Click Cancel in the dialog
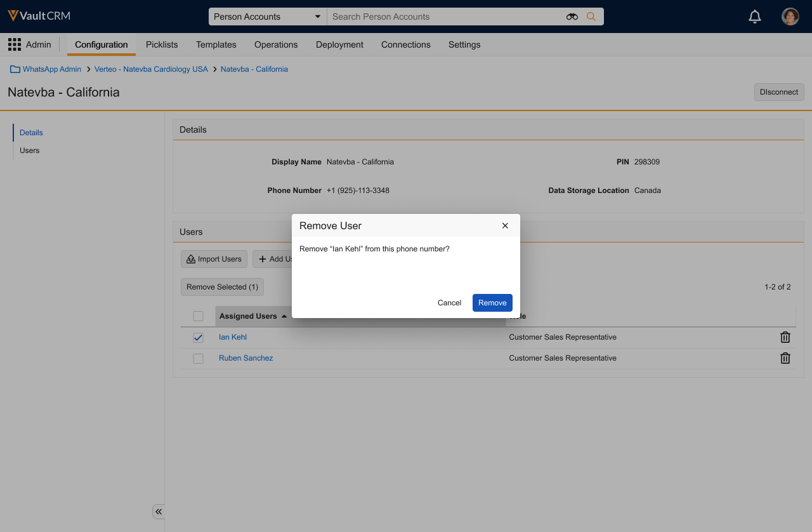The height and width of the screenshot is (532, 812). tap(449, 303)
